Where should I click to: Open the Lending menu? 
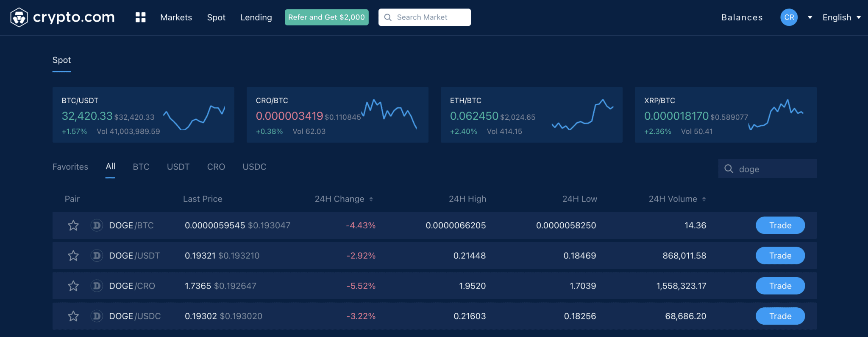[x=256, y=17]
